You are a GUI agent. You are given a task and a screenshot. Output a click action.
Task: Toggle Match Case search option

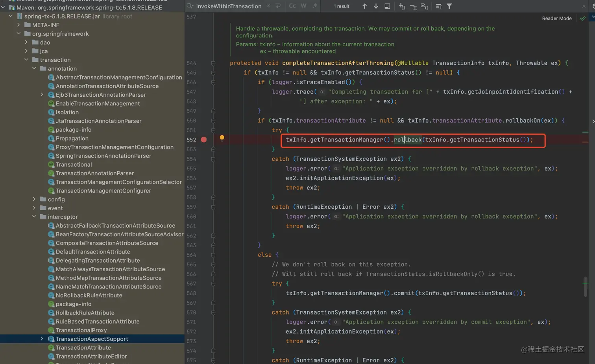[292, 6]
